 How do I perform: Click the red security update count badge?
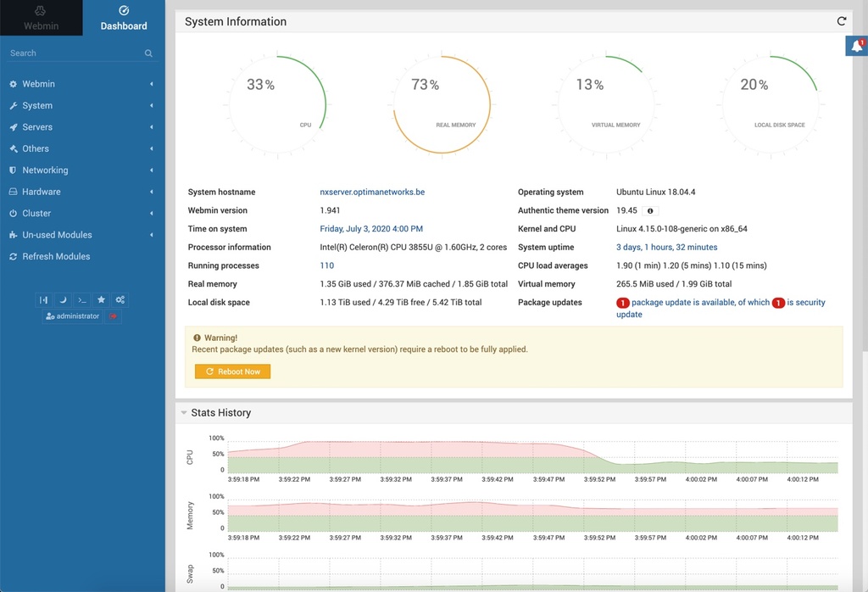(x=778, y=303)
